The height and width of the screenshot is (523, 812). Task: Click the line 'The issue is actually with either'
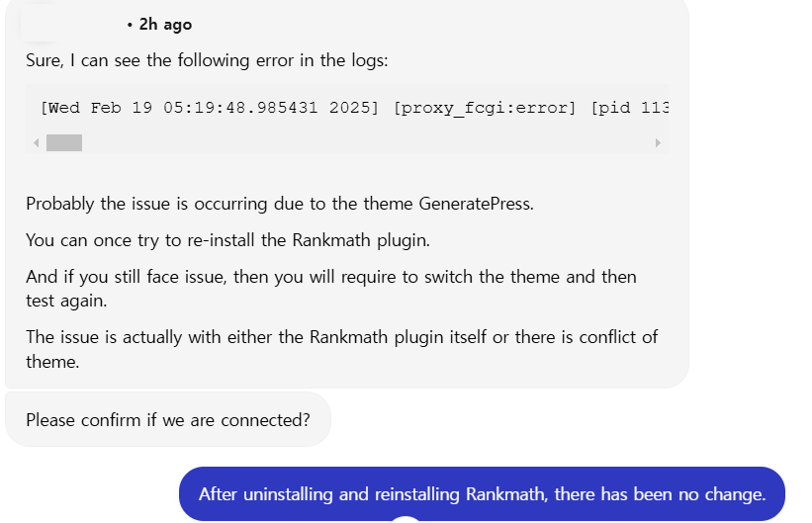[341, 337]
